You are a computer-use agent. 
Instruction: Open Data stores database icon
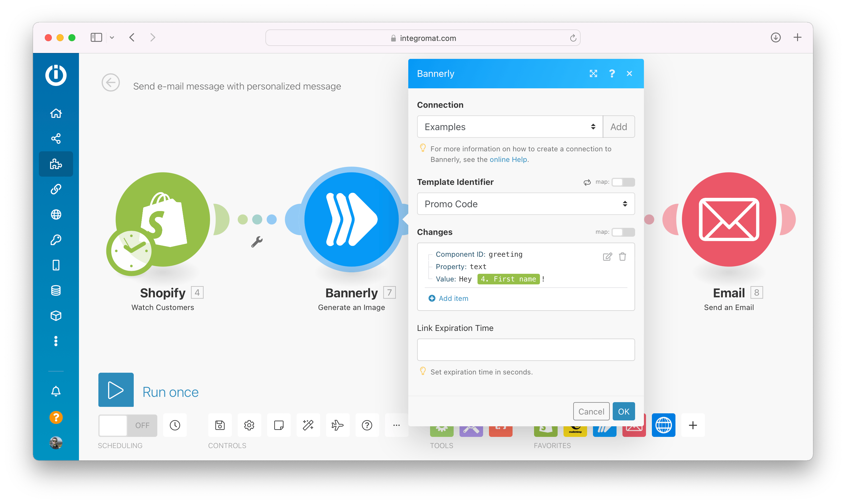pos(56,290)
